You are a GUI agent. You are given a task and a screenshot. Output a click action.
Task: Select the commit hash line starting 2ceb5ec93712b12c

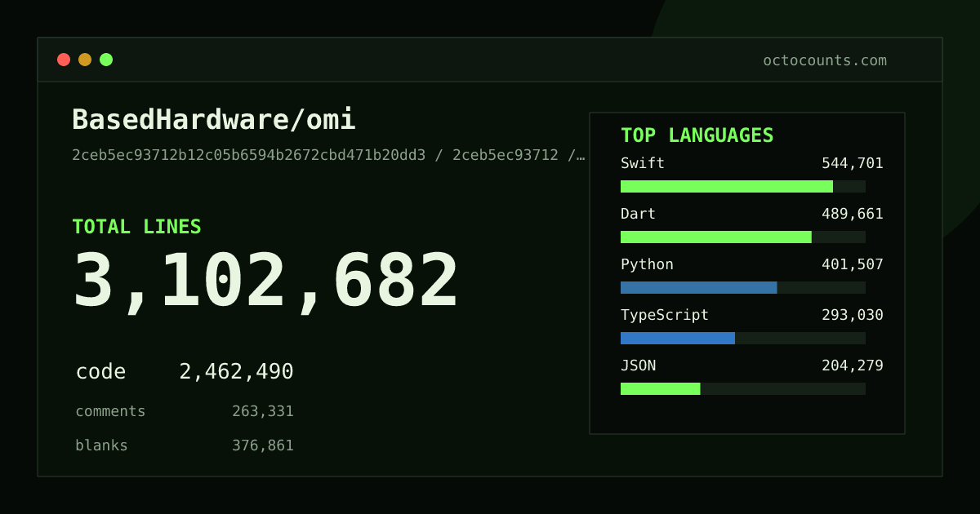329,155
